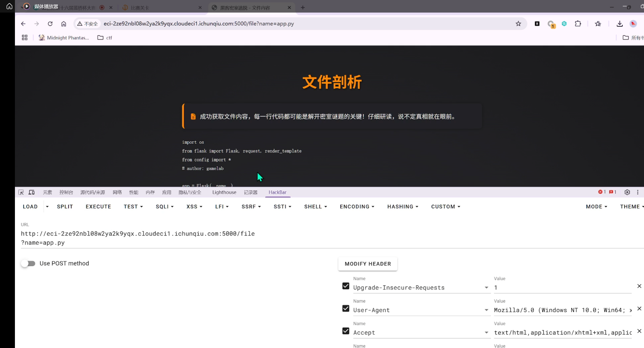Open the browser extensions puzzle icon
Screen dimensions: 644x348
(x=578, y=24)
